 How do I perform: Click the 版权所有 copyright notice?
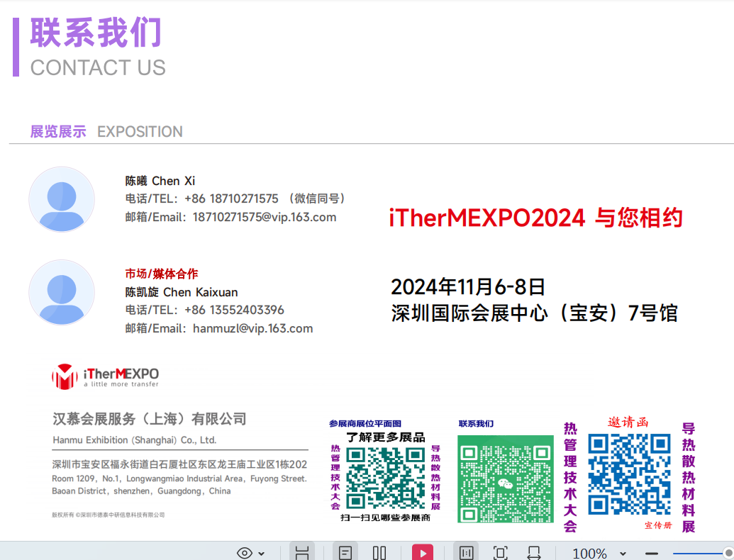tap(108, 515)
